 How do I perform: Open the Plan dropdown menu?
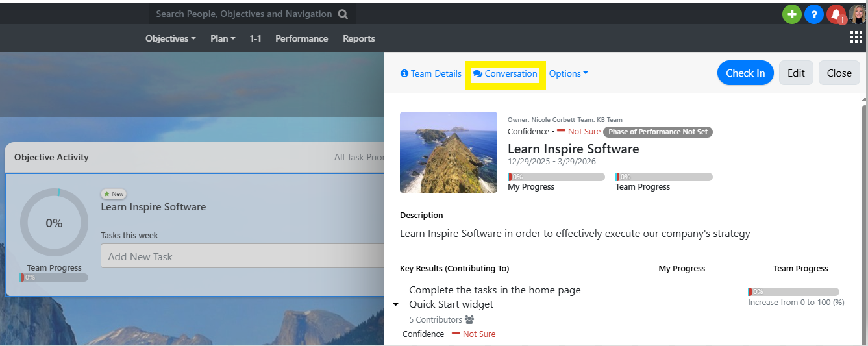click(223, 38)
